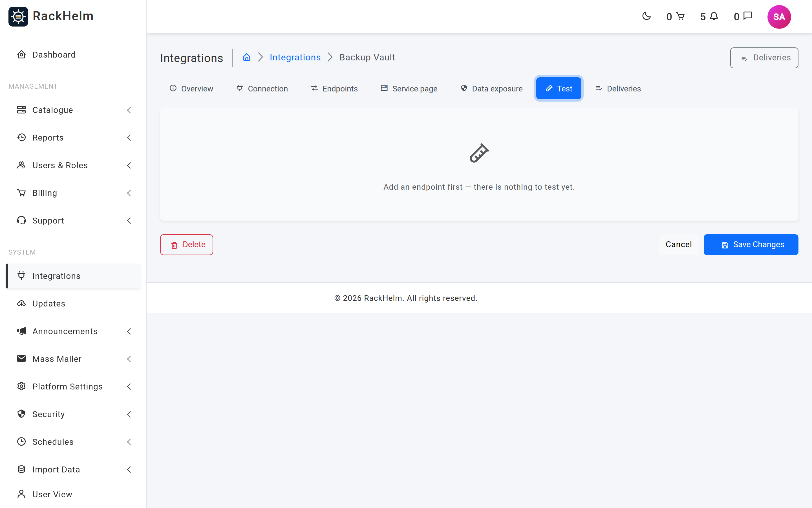Click the Reports history icon
Image resolution: width=812 pixels, height=508 pixels.
click(21, 137)
